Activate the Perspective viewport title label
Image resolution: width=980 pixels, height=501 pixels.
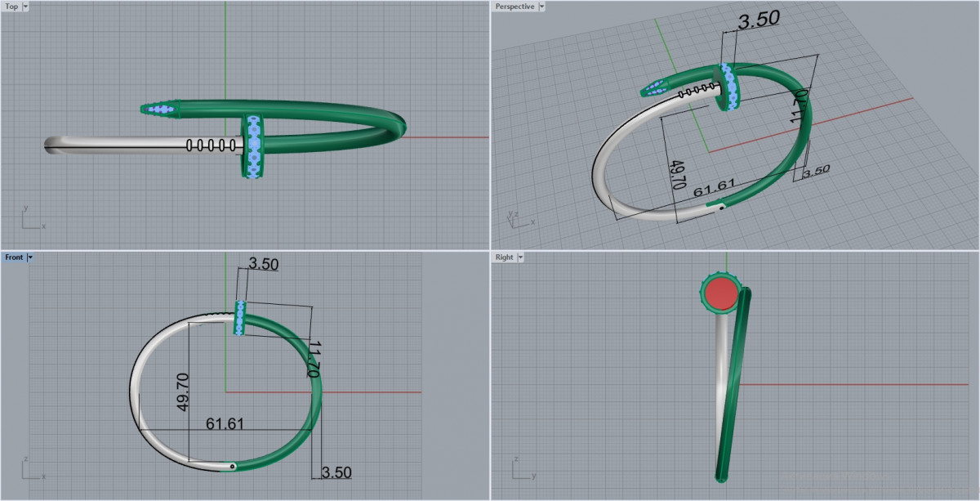pos(515,7)
